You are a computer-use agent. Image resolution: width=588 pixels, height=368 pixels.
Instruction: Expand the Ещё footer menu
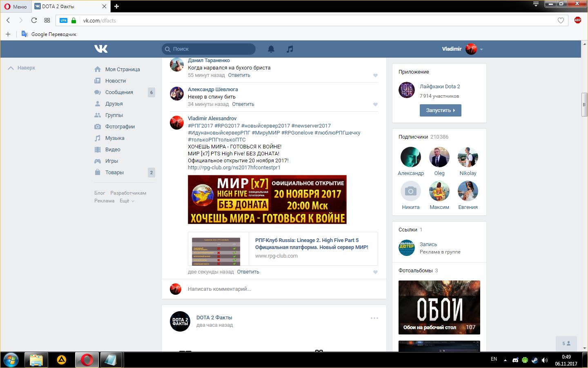tap(127, 201)
